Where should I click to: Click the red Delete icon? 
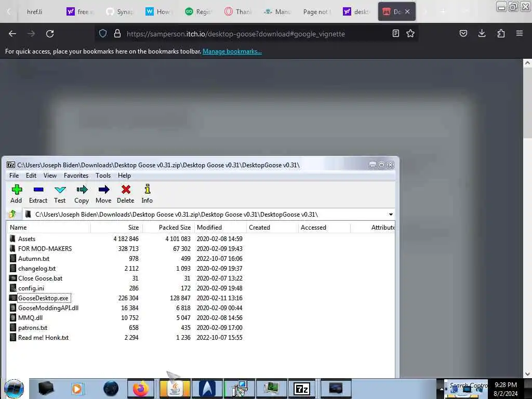[x=126, y=194]
